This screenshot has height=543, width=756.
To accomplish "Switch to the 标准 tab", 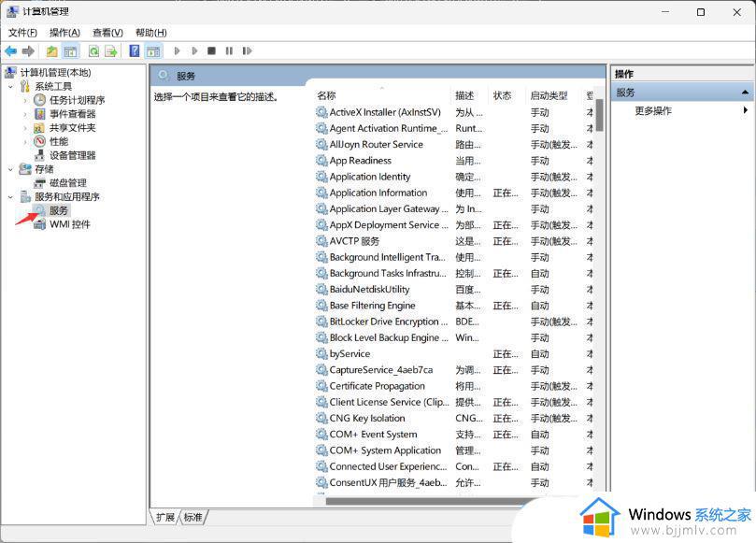I will pos(193,518).
